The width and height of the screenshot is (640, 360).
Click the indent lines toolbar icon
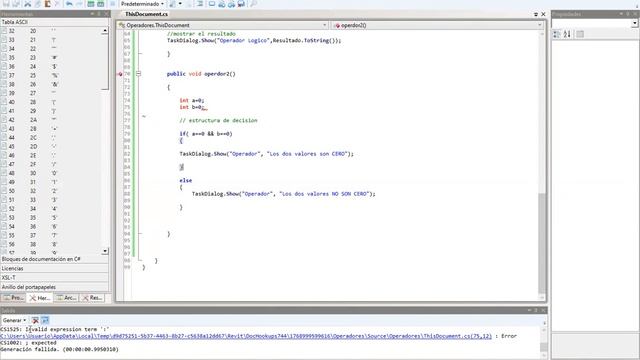pyautogui.click(x=200, y=4)
